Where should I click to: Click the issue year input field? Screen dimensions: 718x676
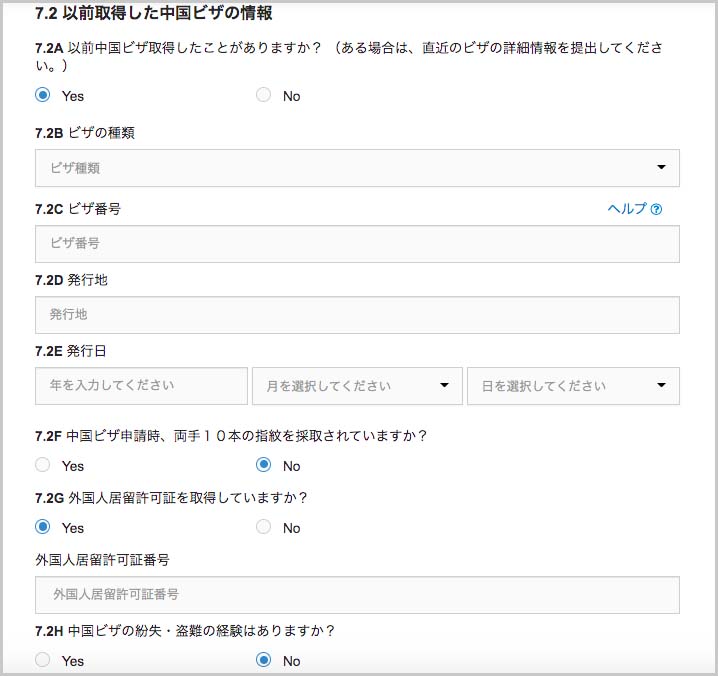click(141, 386)
